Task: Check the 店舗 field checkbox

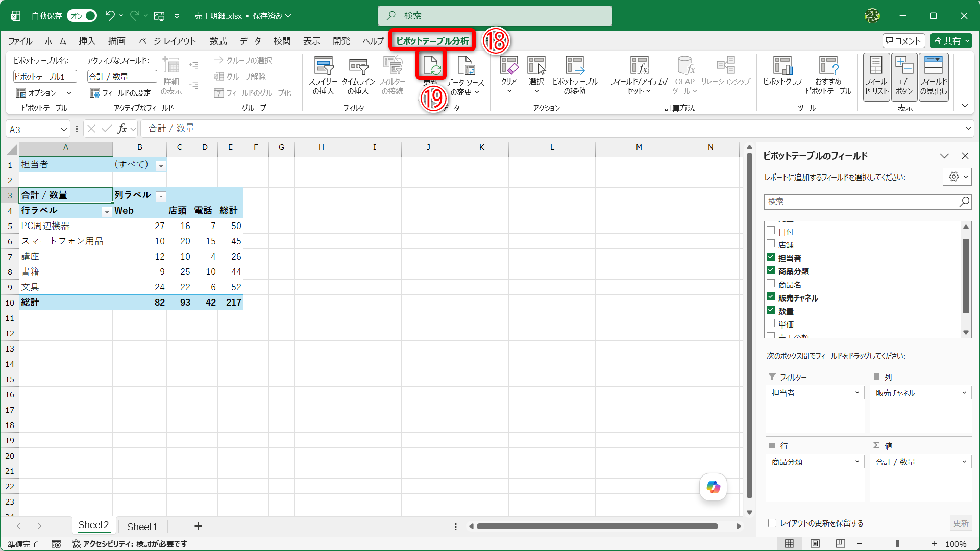Action: tap(771, 244)
